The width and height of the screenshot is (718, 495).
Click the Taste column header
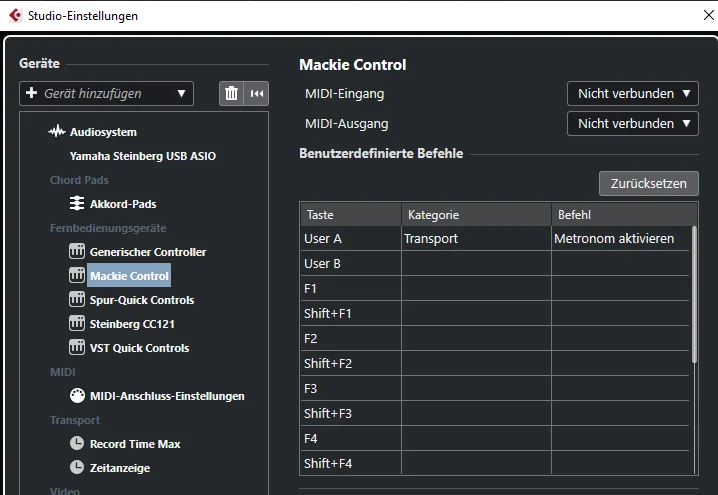coord(351,214)
